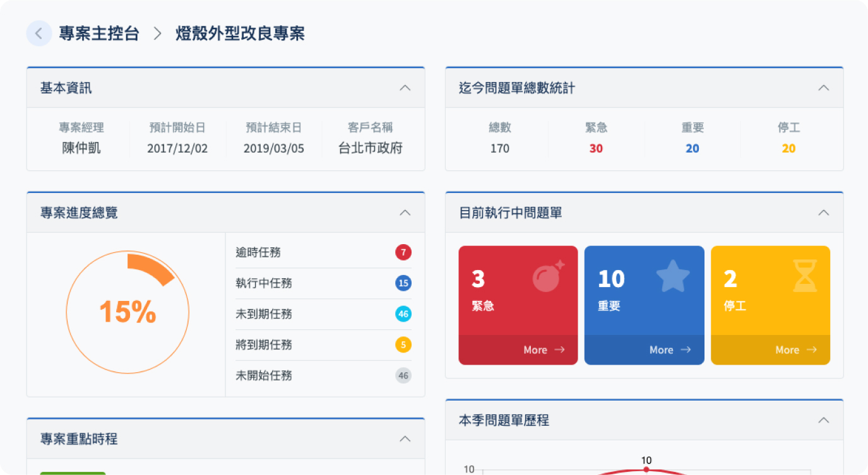Image resolution: width=868 pixels, height=475 pixels.
Task: Collapse the 基本資訊 panel
Action: pos(405,88)
